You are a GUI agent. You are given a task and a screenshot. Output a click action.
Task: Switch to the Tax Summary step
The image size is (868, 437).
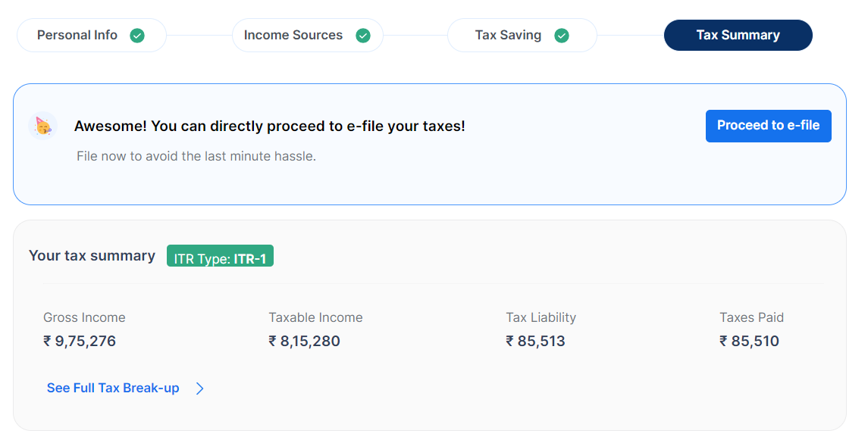(x=738, y=35)
